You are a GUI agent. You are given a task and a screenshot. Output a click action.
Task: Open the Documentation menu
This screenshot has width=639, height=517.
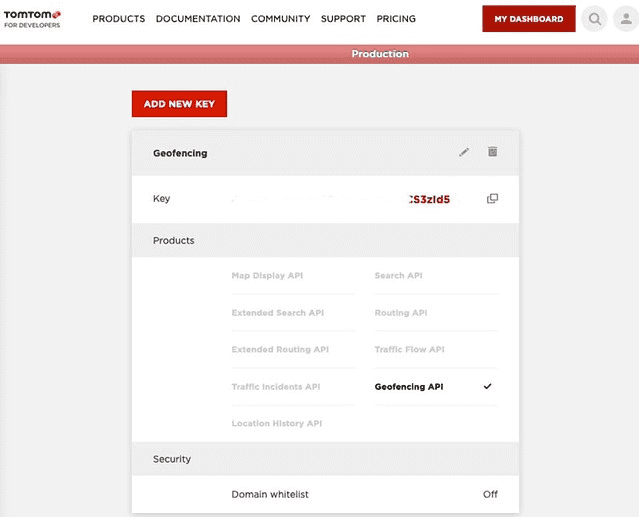198,19
